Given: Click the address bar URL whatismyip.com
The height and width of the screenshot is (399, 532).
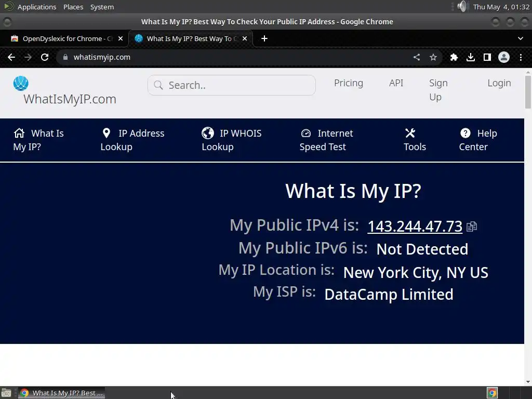Looking at the screenshot, I should point(102,57).
